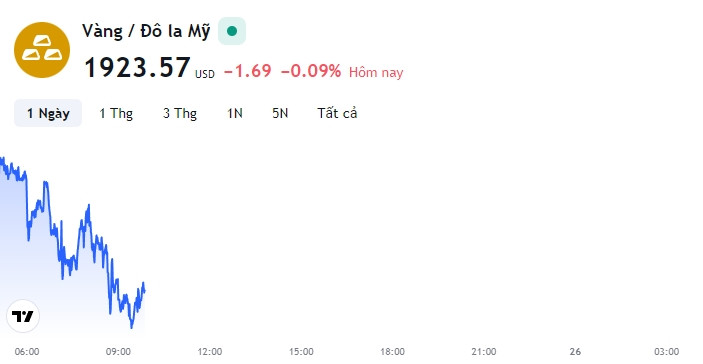Screen dimensions: 703x364
Task: Click the 09:00 time axis label
Action: (118, 352)
